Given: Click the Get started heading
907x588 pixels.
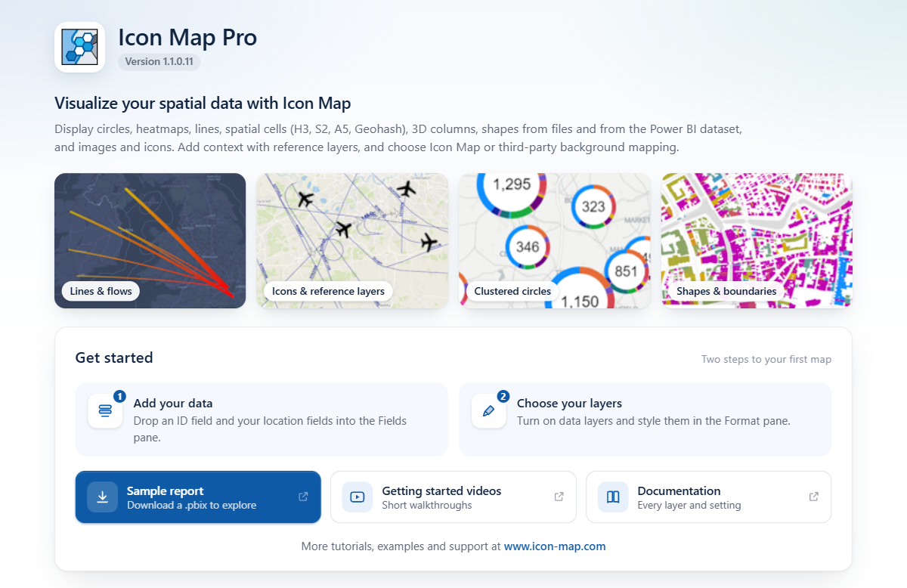Looking at the screenshot, I should [114, 357].
